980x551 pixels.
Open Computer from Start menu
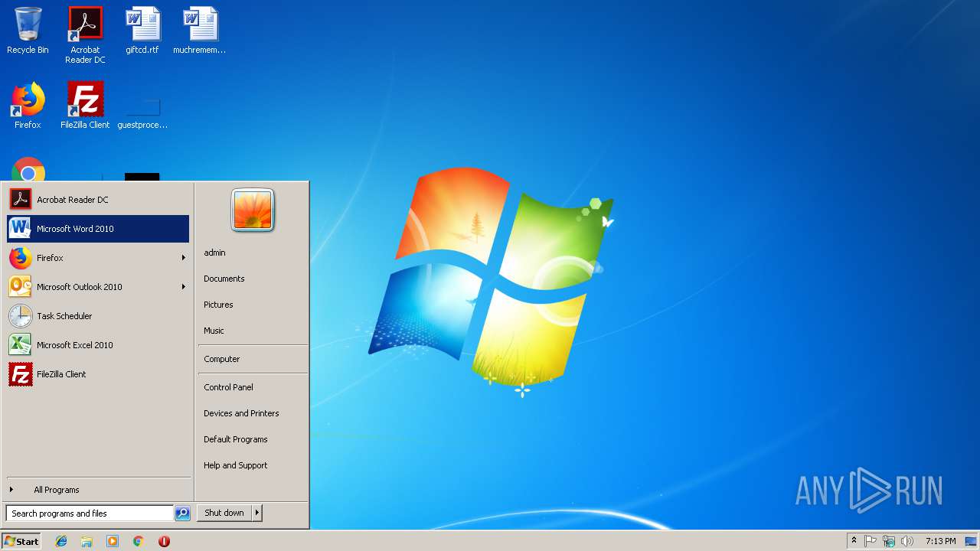point(253,359)
